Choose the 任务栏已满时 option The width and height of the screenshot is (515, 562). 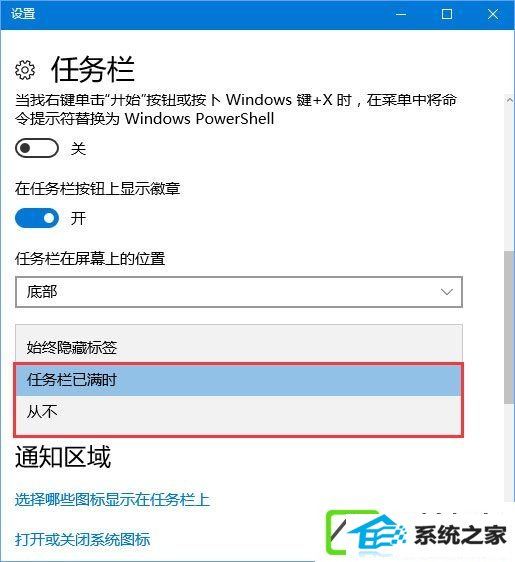pyautogui.click(x=239, y=380)
